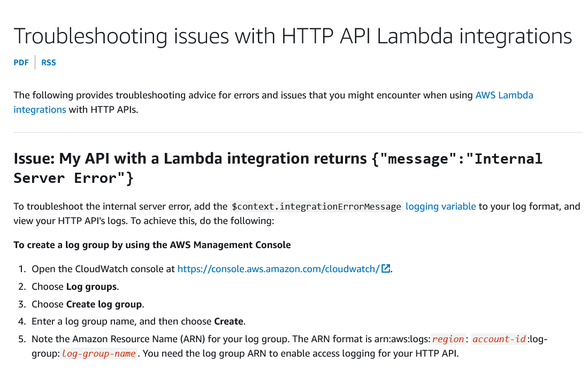This screenshot has height=370, width=588.
Task: Click the red "account-id" ARN placeholder
Action: (499, 339)
